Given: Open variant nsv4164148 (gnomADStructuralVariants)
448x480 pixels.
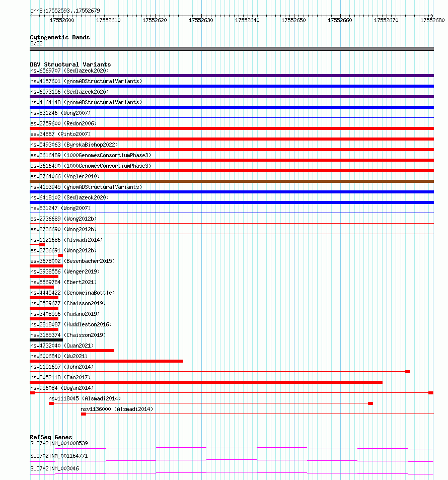Looking at the screenshot, I should tap(86, 102).
